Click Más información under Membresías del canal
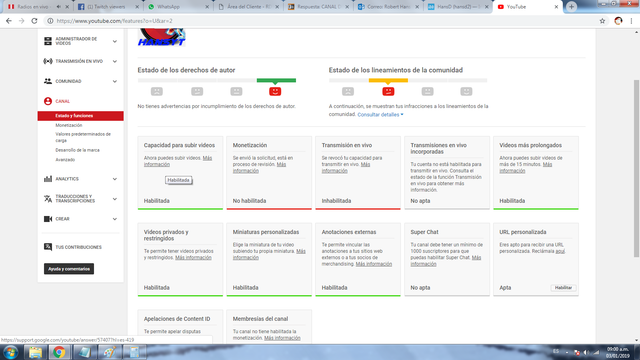640x360 pixels. (282, 338)
